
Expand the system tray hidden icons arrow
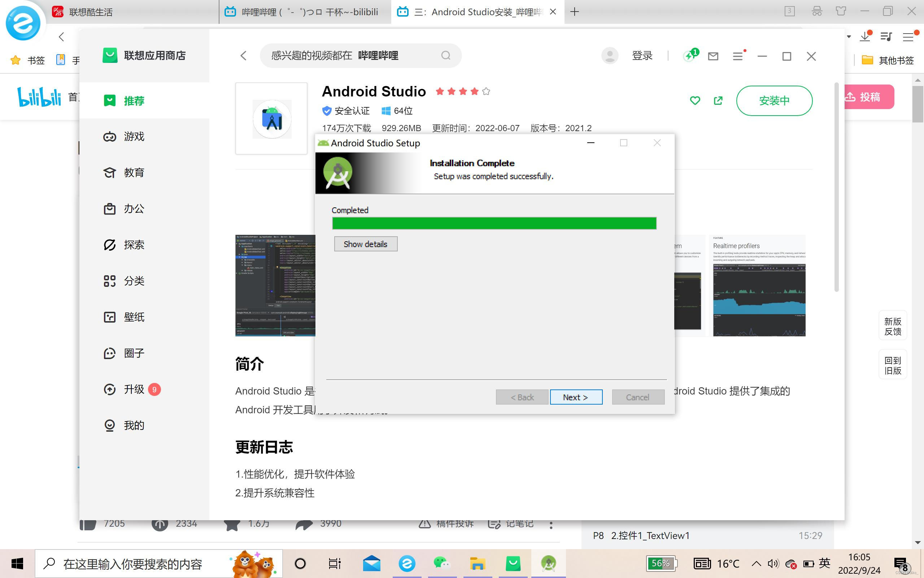tap(756, 563)
